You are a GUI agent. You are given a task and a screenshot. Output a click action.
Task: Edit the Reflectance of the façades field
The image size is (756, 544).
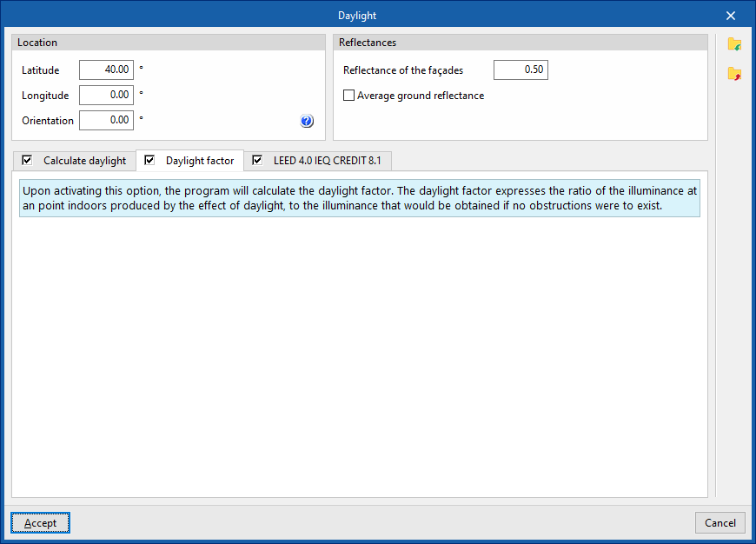[521, 70]
